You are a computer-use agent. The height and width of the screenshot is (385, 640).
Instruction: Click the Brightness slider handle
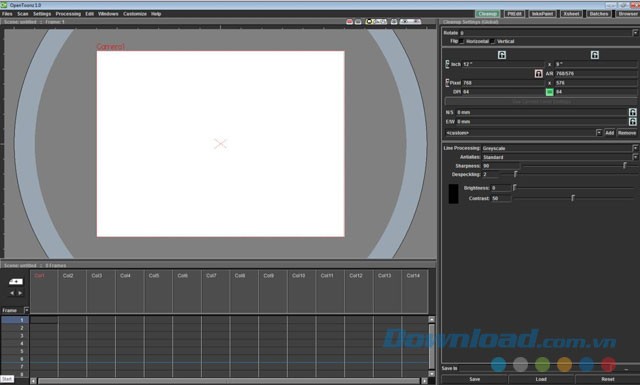(514, 187)
